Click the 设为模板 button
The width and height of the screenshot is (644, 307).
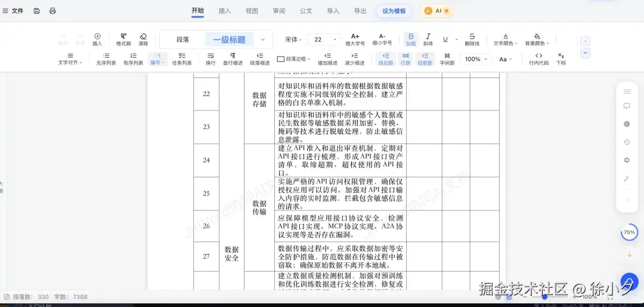[x=394, y=11]
